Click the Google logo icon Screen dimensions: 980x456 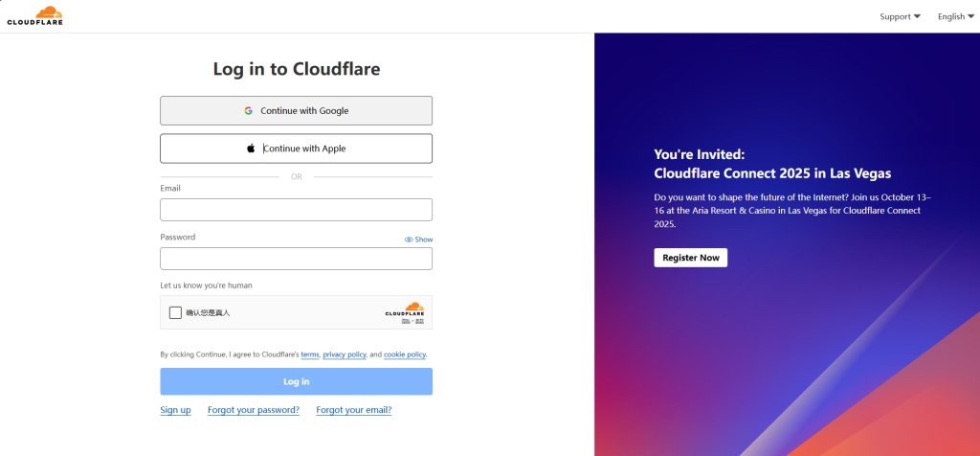(x=248, y=111)
